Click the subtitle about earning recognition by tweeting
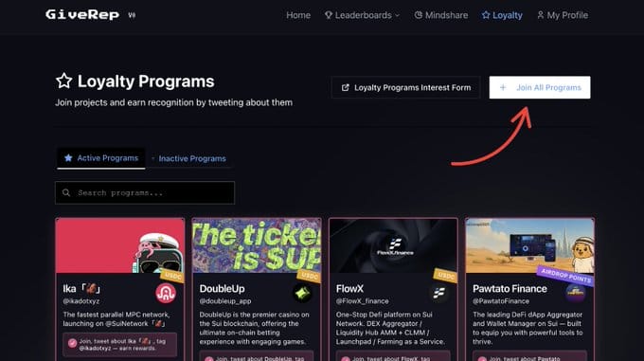 click(x=173, y=102)
